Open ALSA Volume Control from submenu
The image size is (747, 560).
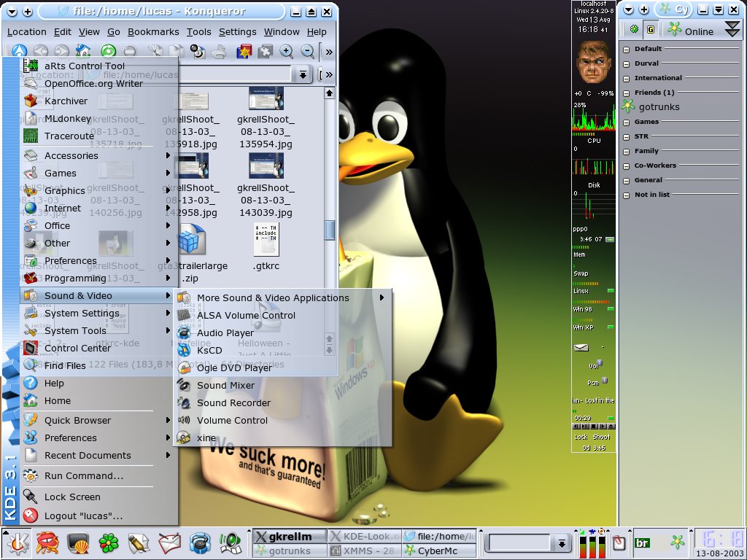point(282,315)
